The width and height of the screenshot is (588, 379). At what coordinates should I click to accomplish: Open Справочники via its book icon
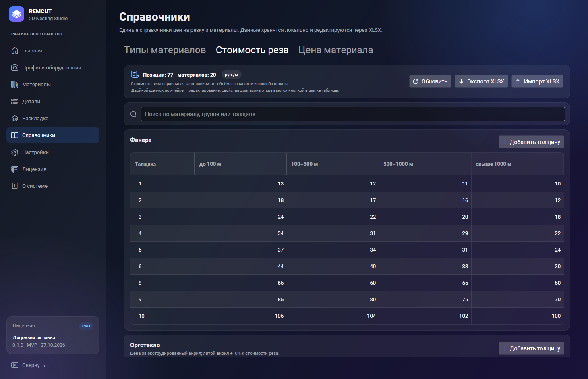[15, 135]
